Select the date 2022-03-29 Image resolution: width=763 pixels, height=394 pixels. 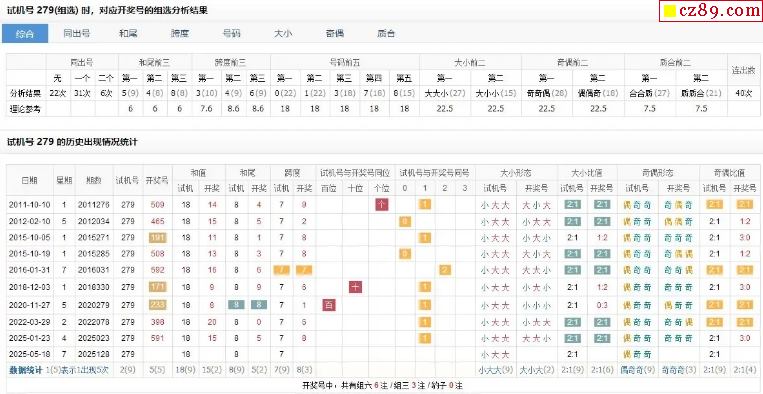click(x=29, y=322)
